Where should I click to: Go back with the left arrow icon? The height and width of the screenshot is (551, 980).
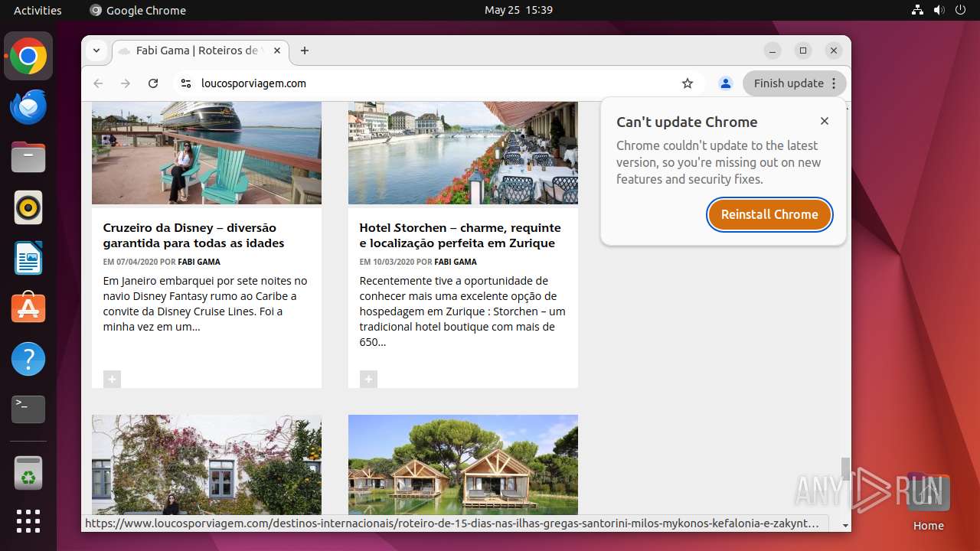pos(98,83)
